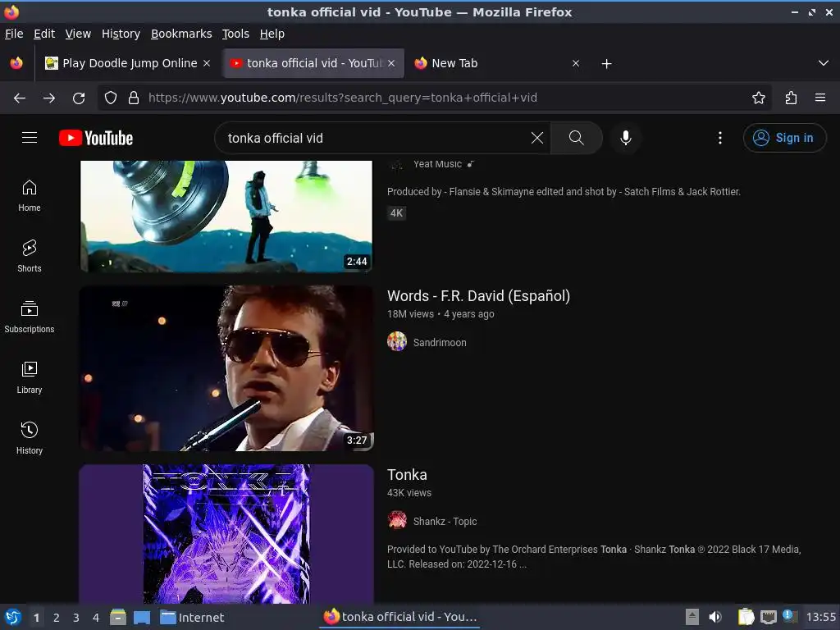Image resolution: width=840 pixels, height=630 pixels.
Task: Open the Bookmarks menu
Action: pos(181,34)
